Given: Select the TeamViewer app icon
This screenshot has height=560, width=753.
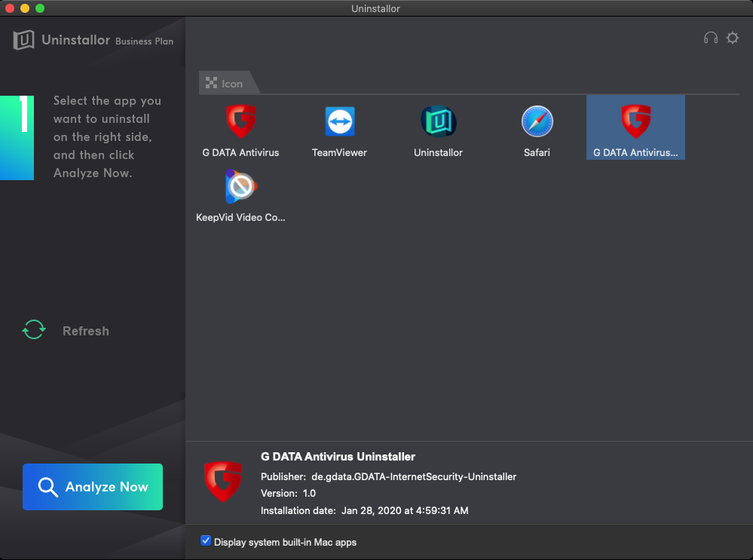Looking at the screenshot, I should (x=340, y=121).
